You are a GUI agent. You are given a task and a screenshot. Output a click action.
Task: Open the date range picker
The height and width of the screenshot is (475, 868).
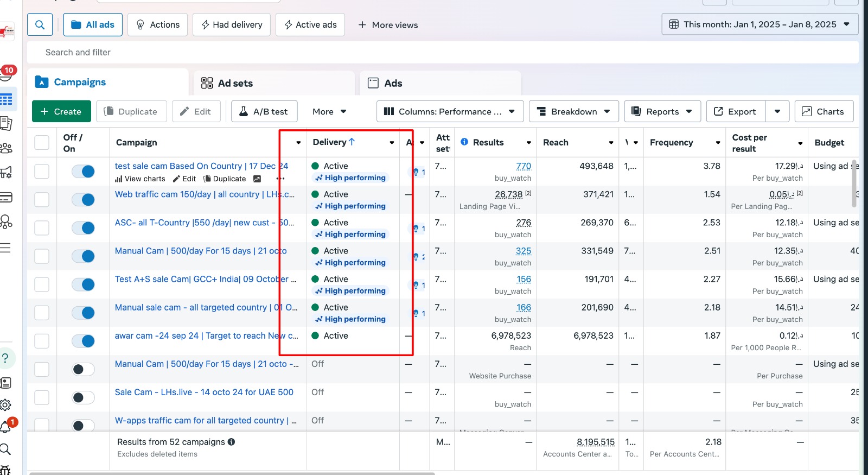click(759, 24)
